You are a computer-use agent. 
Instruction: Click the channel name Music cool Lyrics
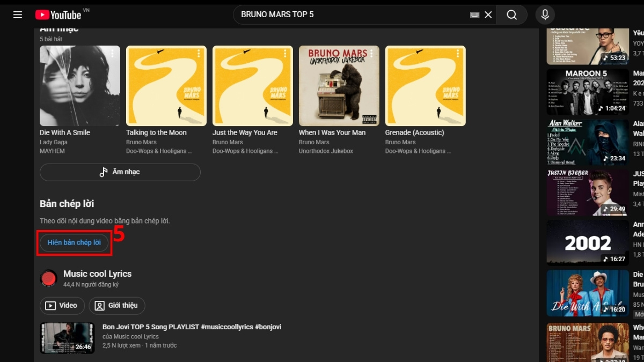tap(97, 274)
